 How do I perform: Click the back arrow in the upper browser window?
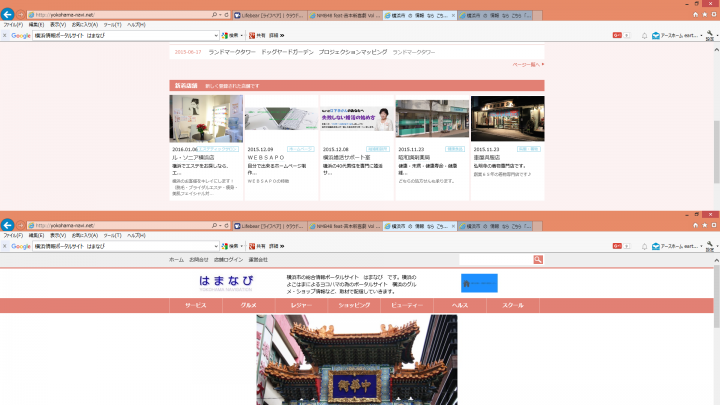tap(9, 14)
